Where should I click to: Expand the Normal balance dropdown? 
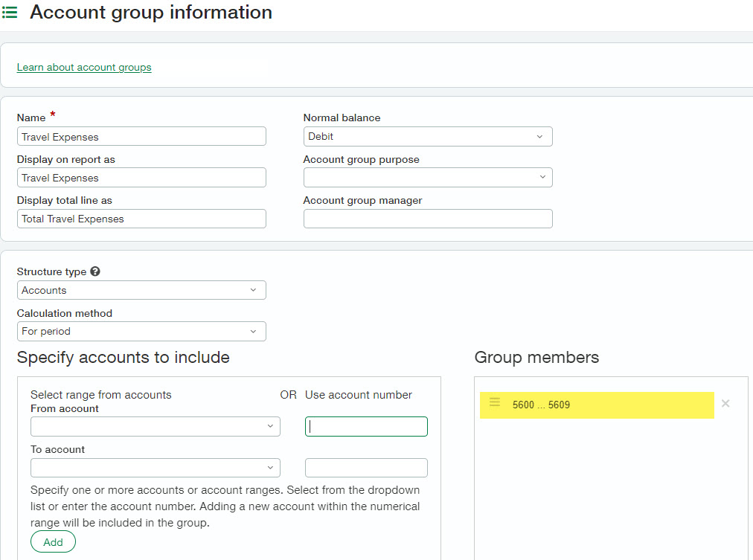click(x=428, y=137)
